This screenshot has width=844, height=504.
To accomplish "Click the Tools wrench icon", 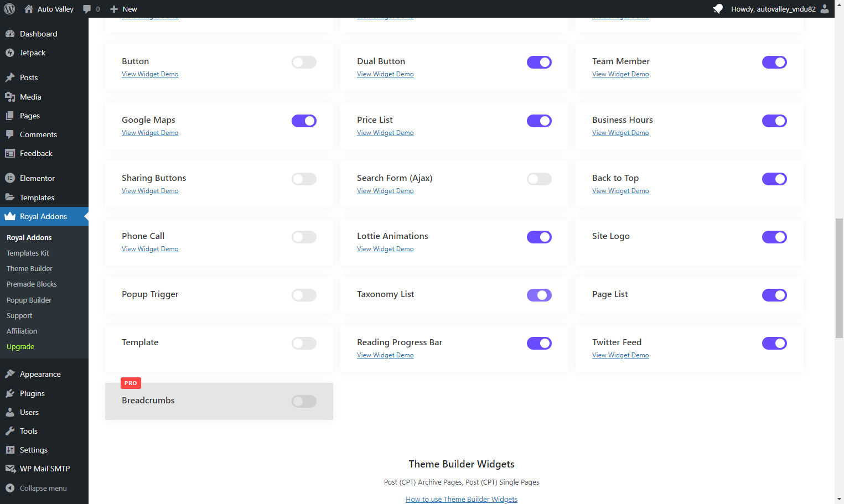I will [x=10, y=431].
